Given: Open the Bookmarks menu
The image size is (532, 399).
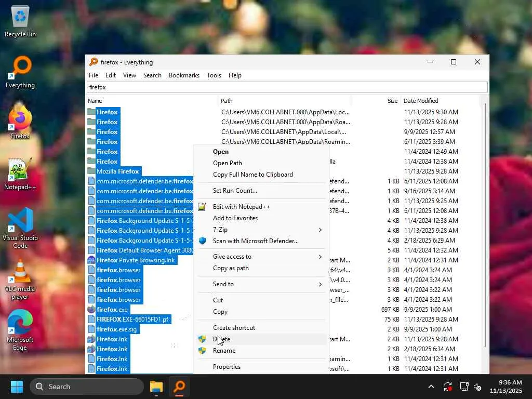Looking at the screenshot, I should pyautogui.click(x=184, y=75).
